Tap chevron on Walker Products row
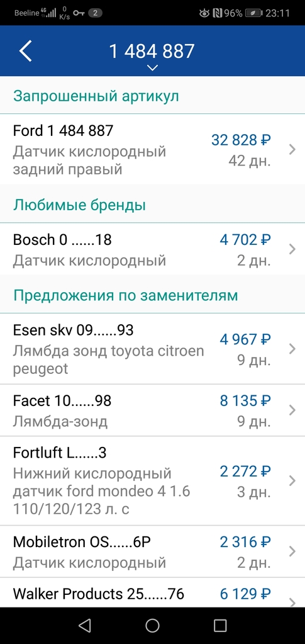The image size is (305, 644). (x=292, y=602)
